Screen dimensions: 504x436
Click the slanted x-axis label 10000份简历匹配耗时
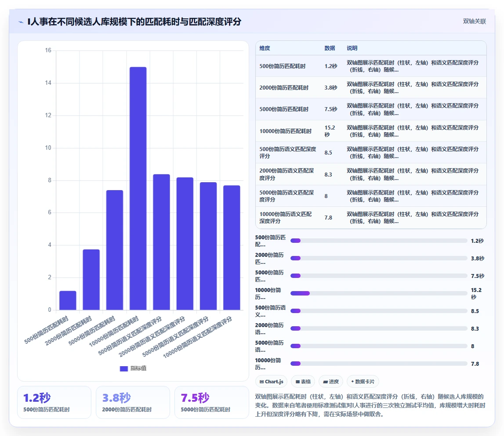point(114,331)
